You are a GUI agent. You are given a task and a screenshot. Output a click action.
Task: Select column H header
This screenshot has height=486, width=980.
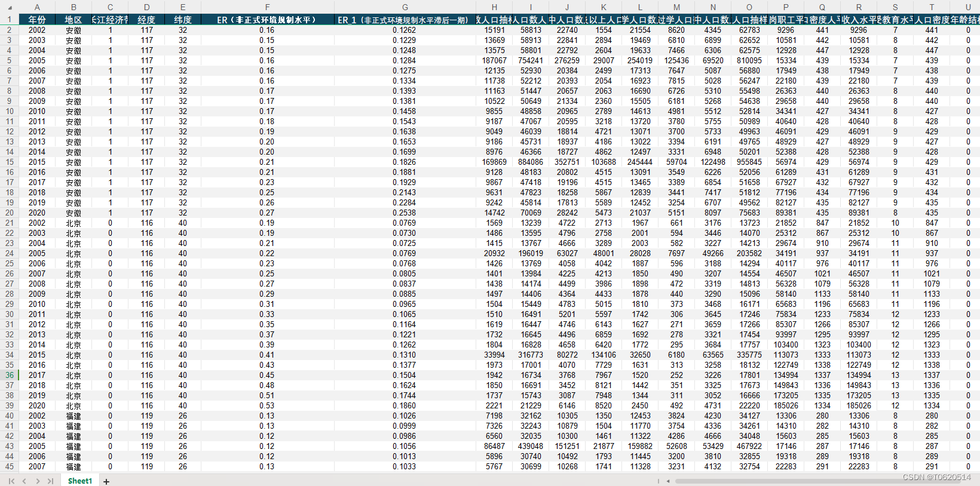(494, 7)
